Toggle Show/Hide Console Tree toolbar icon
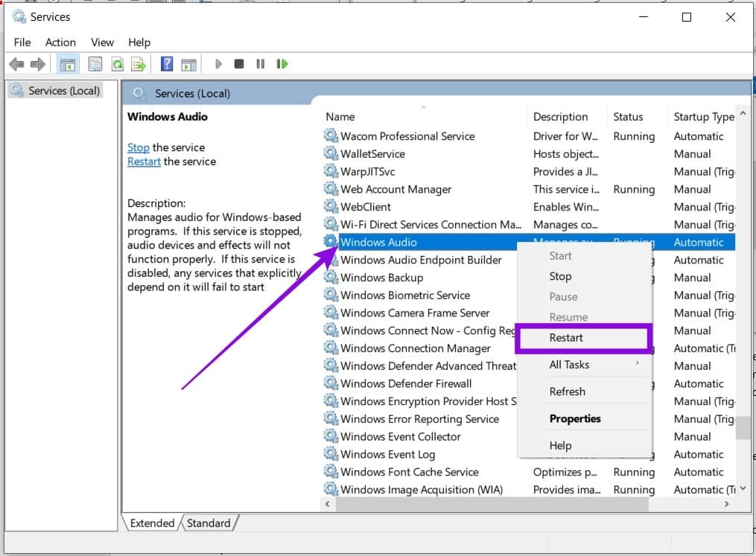 pos(68,64)
